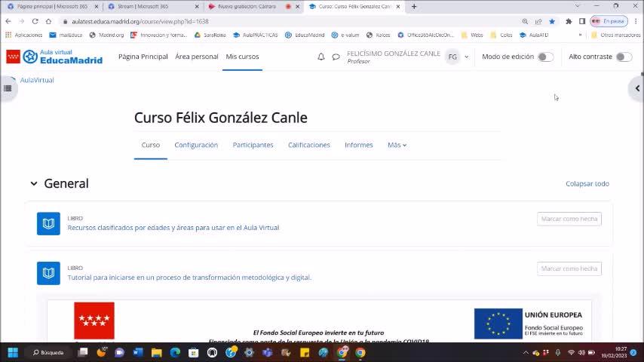644x362 pixels.
Task: Click the En pausa Chrome profile button
Action: (609, 21)
